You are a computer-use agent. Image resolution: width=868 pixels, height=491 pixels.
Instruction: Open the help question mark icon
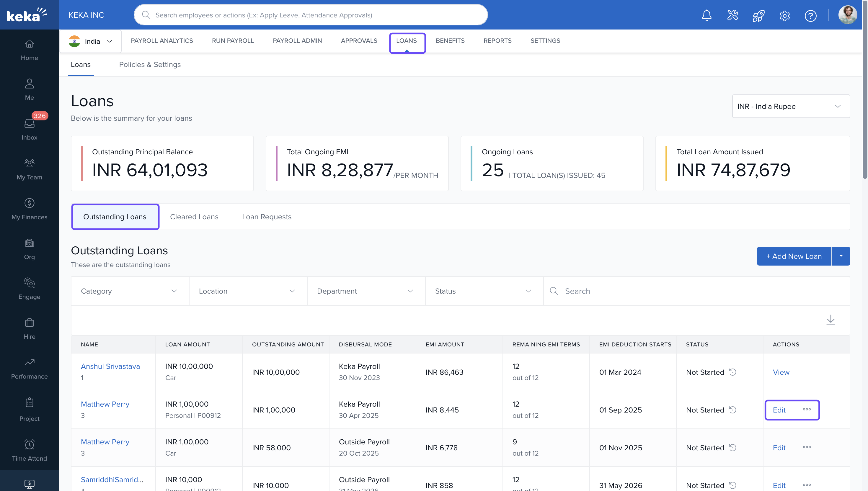[x=810, y=16]
